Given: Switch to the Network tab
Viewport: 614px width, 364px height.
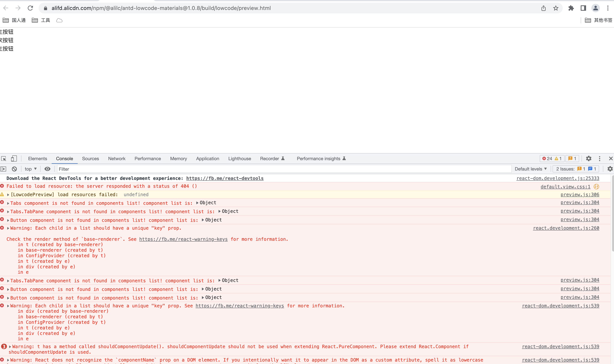Looking at the screenshot, I should [x=117, y=158].
